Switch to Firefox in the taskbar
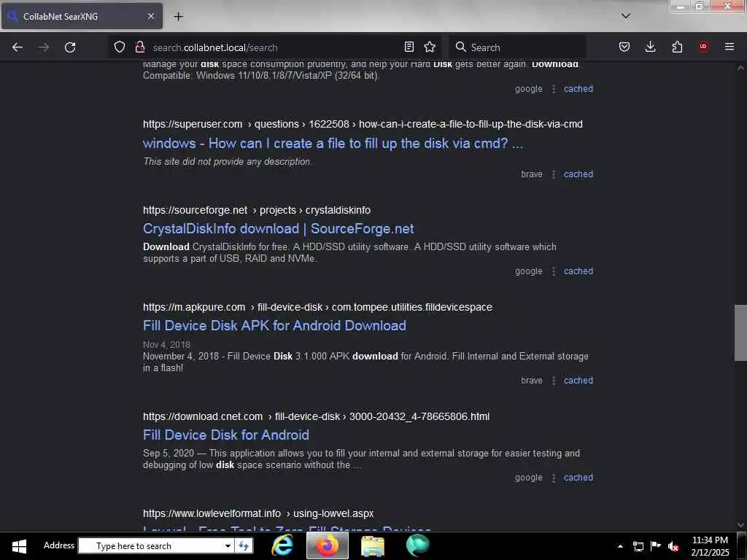Screen dimensions: 747x560 [328, 545]
